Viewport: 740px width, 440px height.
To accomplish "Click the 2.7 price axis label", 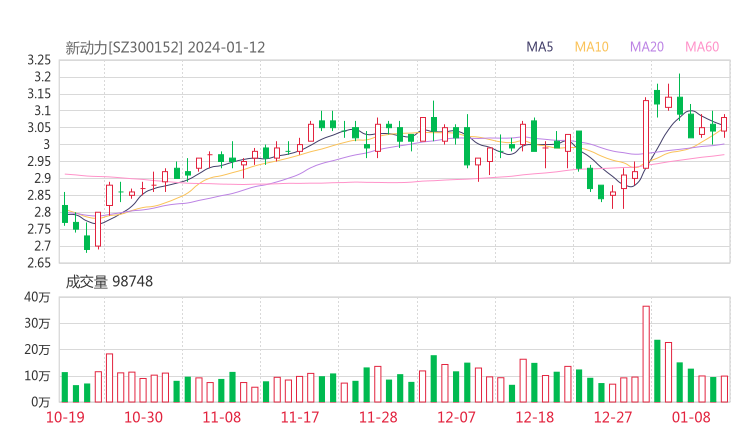I will 42,246.
